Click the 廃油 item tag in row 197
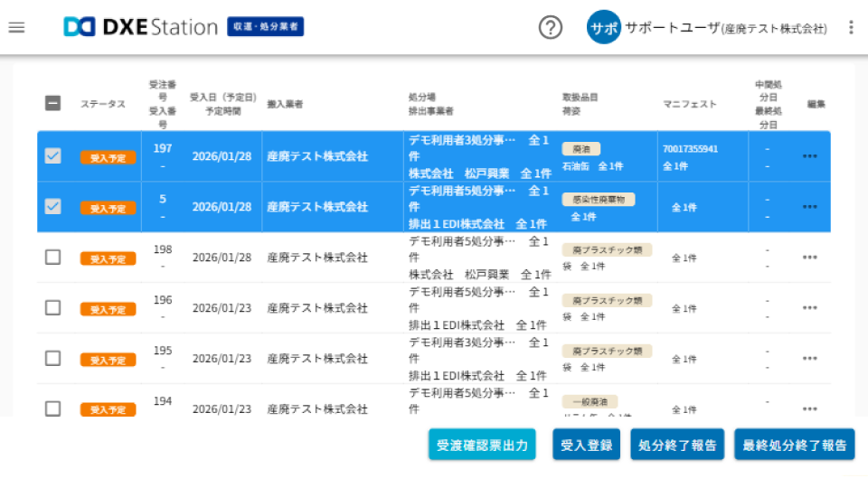 click(x=580, y=149)
